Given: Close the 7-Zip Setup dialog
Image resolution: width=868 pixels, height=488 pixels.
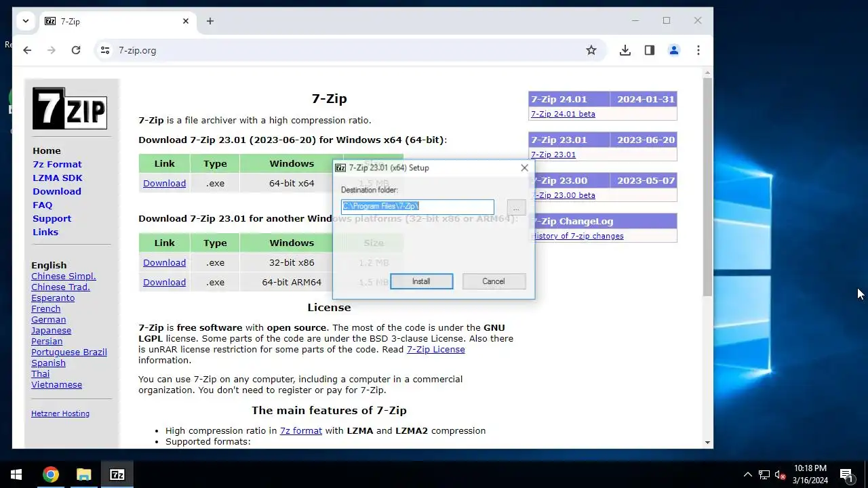Looking at the screenshot, I should tap(524, 167).
